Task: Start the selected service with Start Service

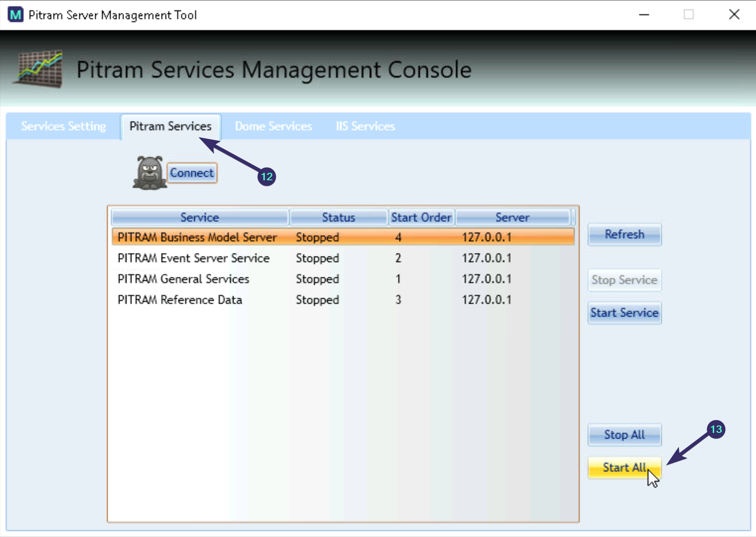Action: tap(624, 313)
